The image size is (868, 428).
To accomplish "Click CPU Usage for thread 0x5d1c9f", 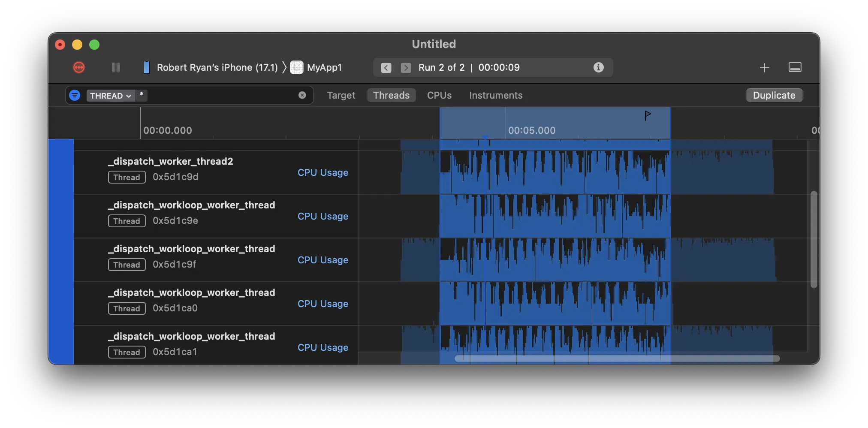I will click(x=323, y=260).
